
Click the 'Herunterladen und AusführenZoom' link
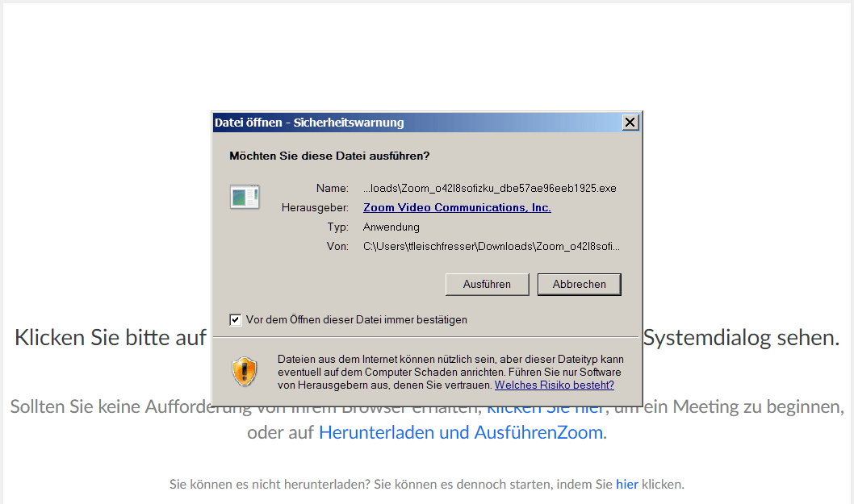tap(461, 432)
